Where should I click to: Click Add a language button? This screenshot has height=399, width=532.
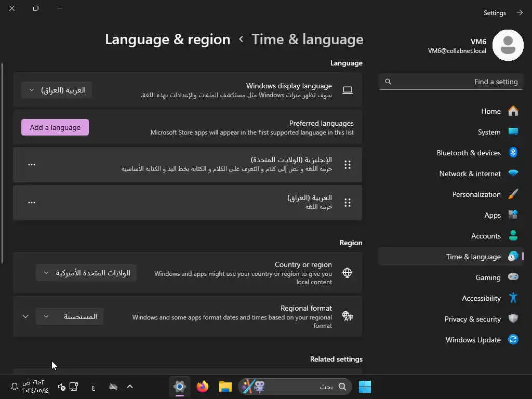(55, 127)
